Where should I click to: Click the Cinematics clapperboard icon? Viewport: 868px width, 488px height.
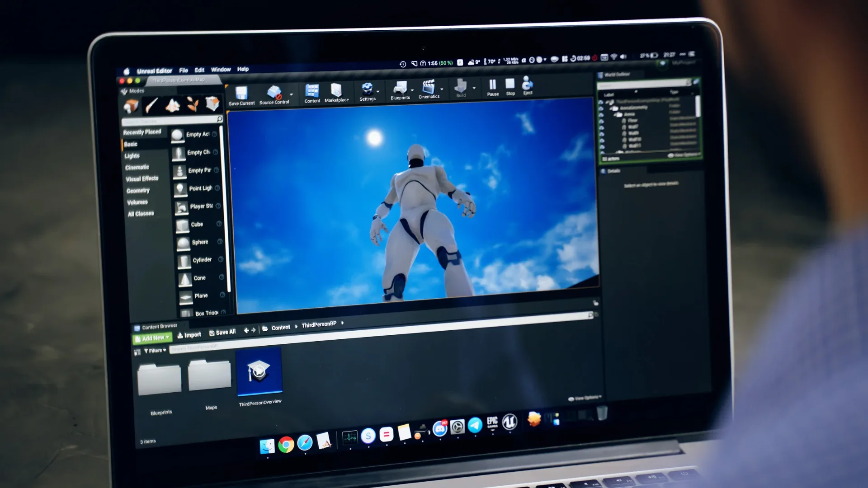click(428, 86)
